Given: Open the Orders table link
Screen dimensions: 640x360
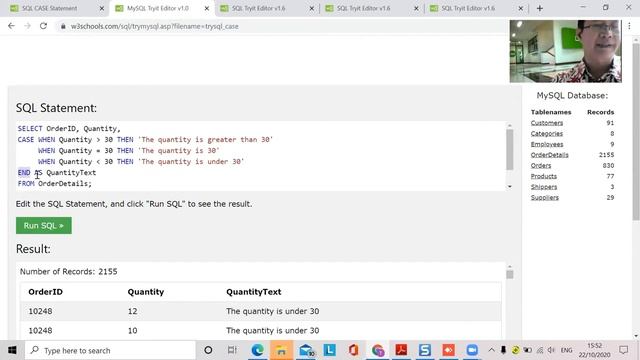Looking at the screenshot, I should [541, 165].
